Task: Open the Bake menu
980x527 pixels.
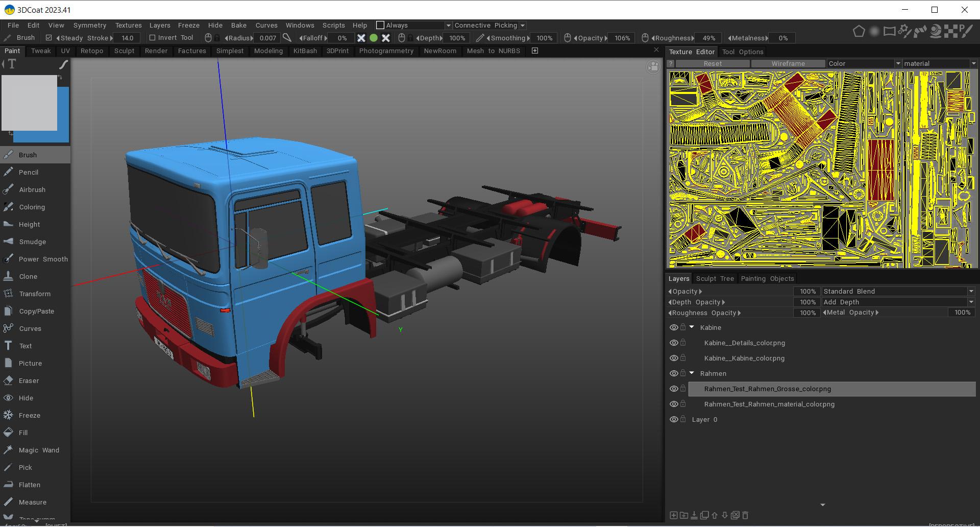Action: click(x=239, y=25)
